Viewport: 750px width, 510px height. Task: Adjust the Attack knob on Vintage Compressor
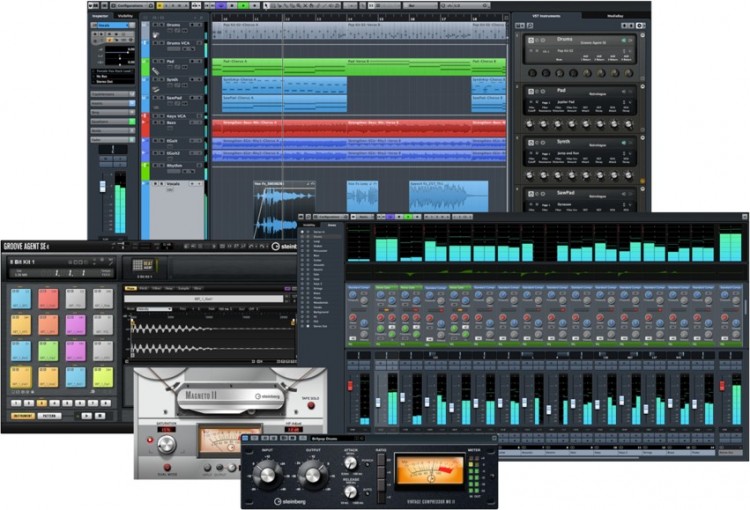[350, 463]
